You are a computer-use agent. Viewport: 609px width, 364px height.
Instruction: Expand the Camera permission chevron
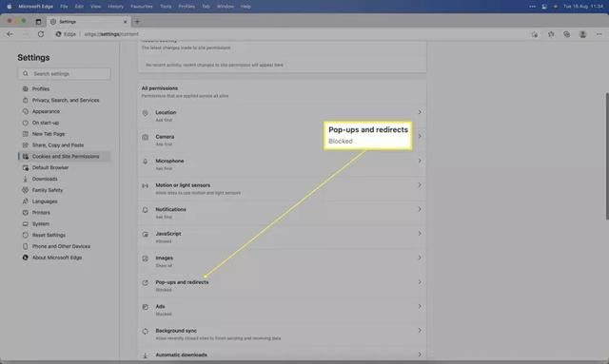[420, 136]
